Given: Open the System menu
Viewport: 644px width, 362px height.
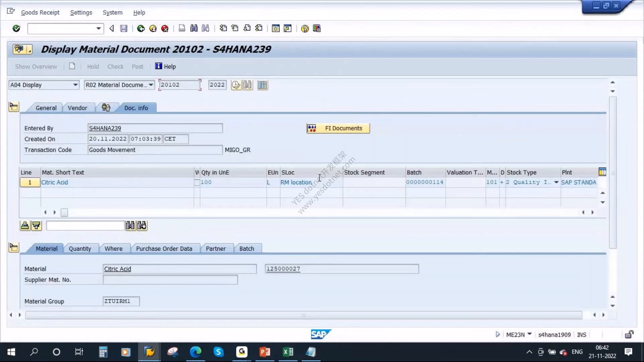Looking at the screenshot, I should click(112, 12).
